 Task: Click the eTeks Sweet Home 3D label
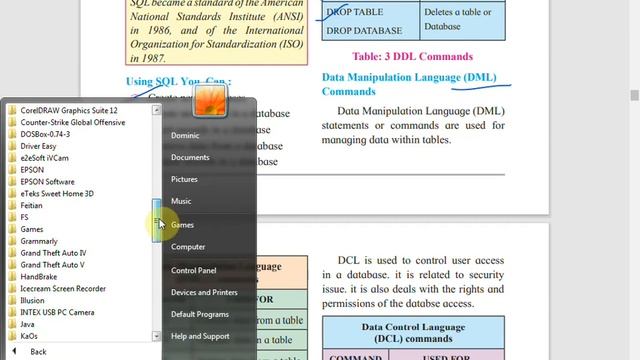[57, 193]
